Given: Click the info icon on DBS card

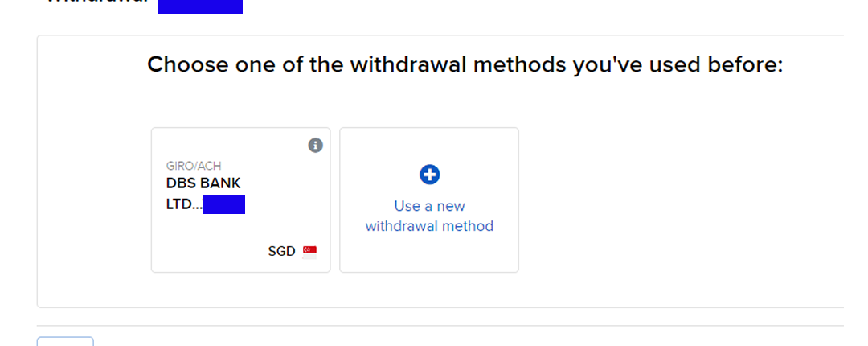Looking at the screenshot, I should pyautogui.click(x=316, y=146).
